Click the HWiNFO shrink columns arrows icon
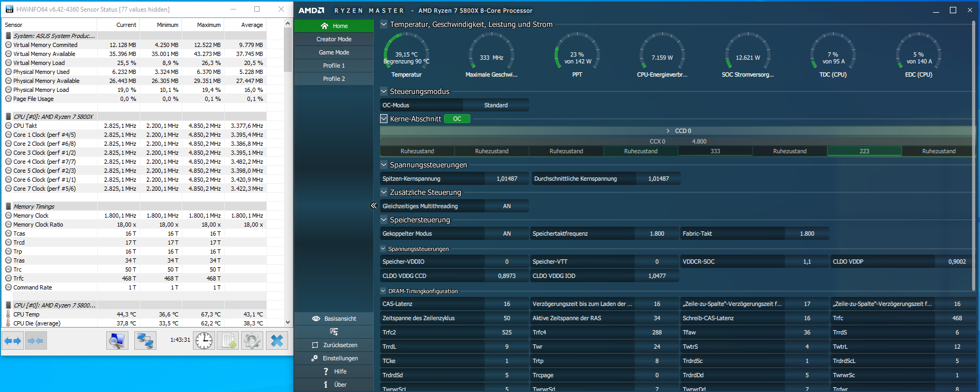This screenshot has height=392, width=980. (x=35, y=341)
